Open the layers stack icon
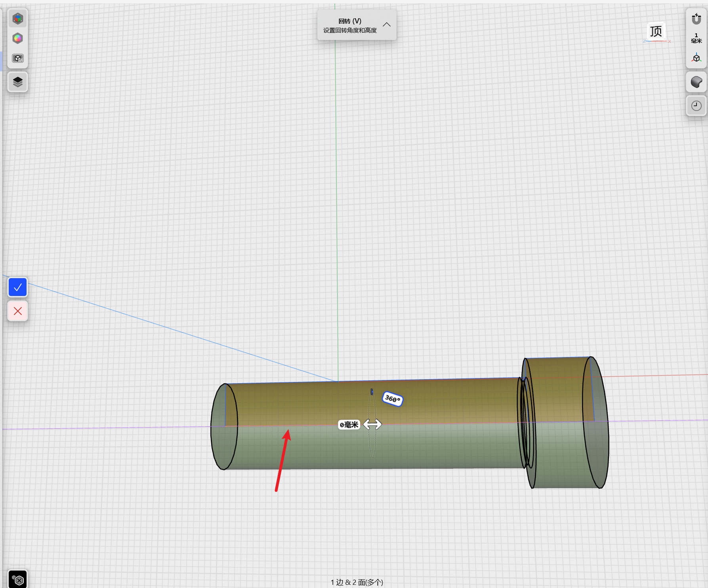 (x=18, y=82)
